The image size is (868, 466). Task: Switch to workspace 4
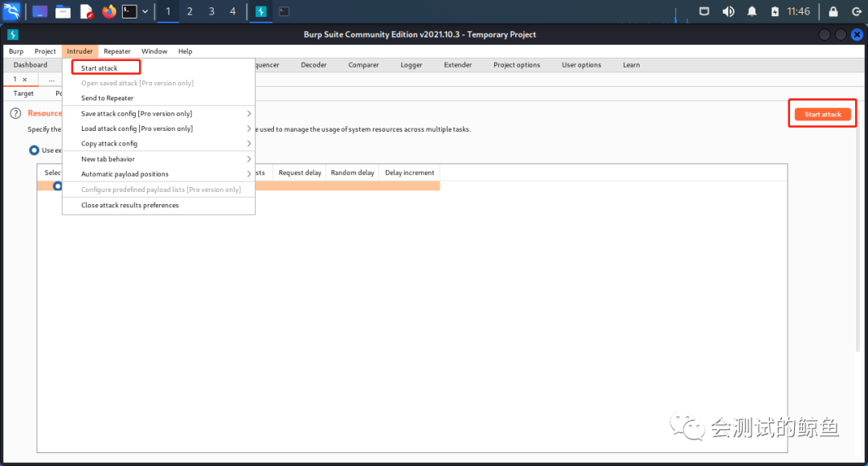click(232, 11)
